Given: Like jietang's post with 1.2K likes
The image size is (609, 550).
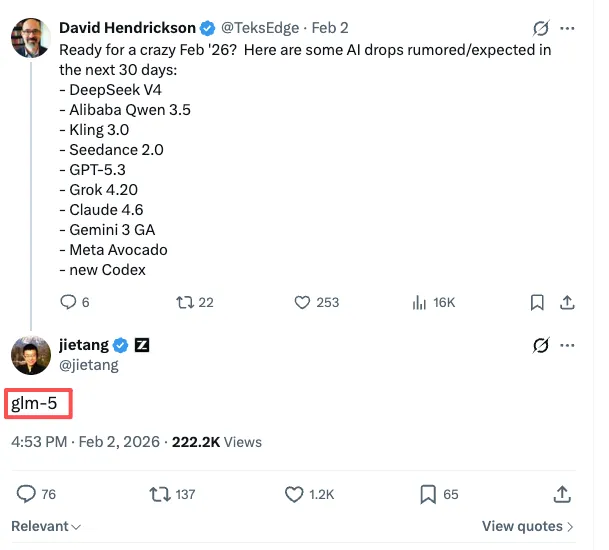Looking at the screenshot, I should click(x=294, y=493).
